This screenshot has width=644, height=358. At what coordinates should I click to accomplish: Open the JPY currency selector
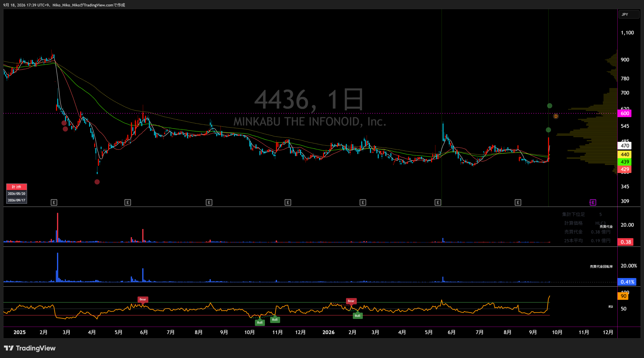point(629,14)
